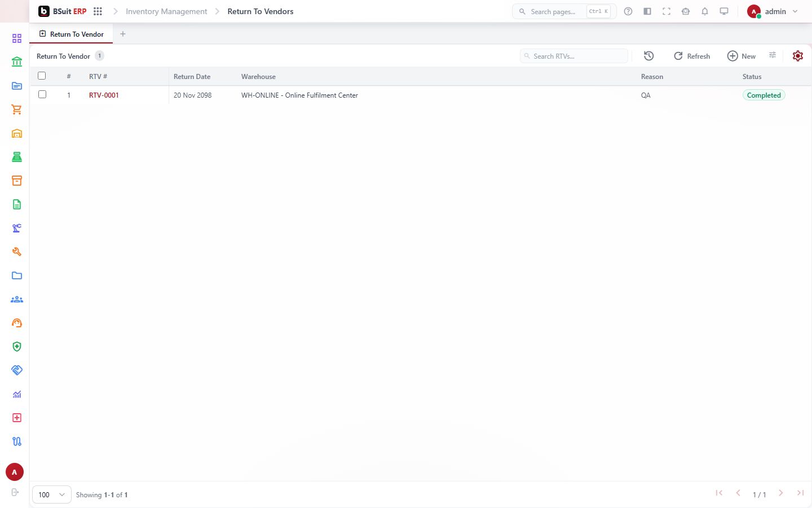Viewport: 812px width, 508px height.
Task: Enter fullscreen mode via the top bar icon
Action: [667, 11]
